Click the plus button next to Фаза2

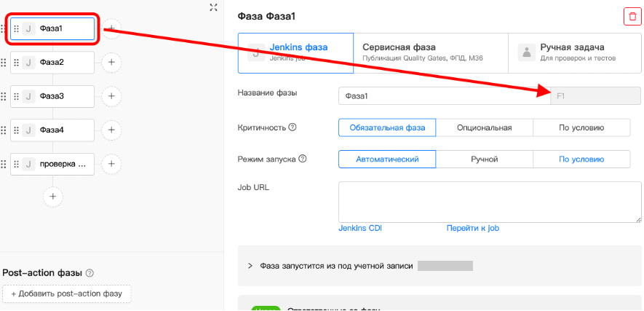pyautogui.click(x=111, y=63)
